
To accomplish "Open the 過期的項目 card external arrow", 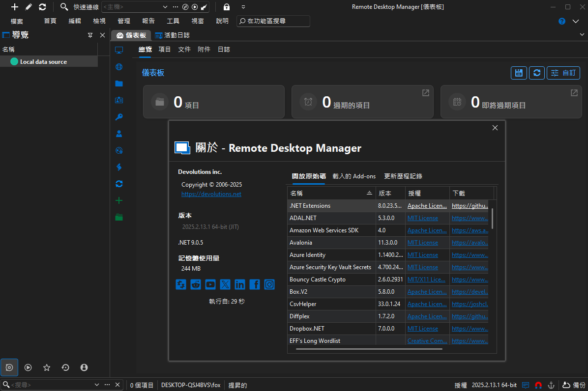I will point(426,92).
